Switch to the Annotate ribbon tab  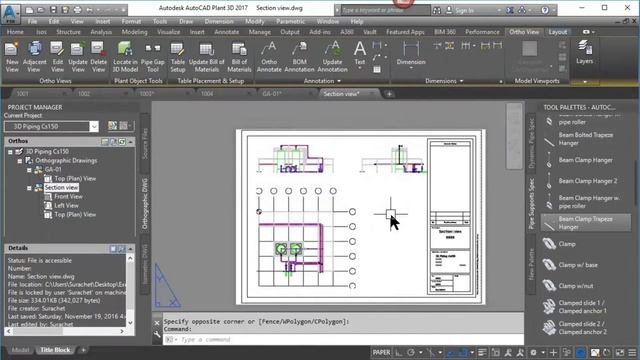point(227,32)
